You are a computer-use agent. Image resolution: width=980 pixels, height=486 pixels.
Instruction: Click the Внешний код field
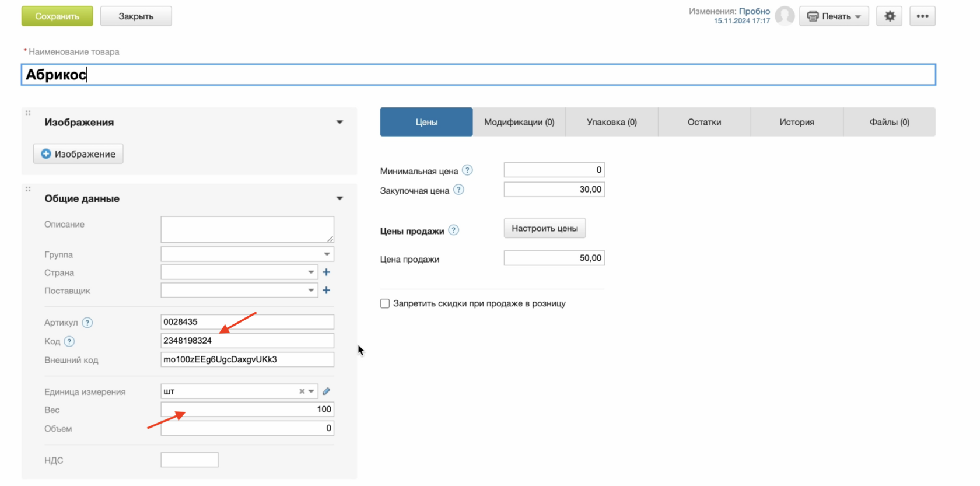click(247, 359)
